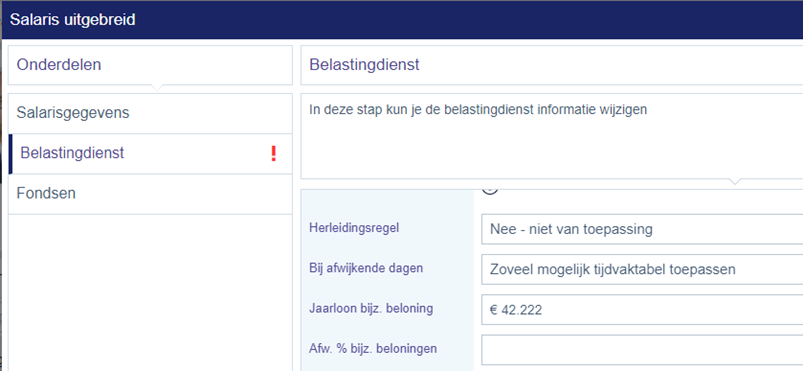Viewport: 803px width, 371px height.
Task: Click the 'In deze stap kun je' description text
Action: (x=478, y=110)
